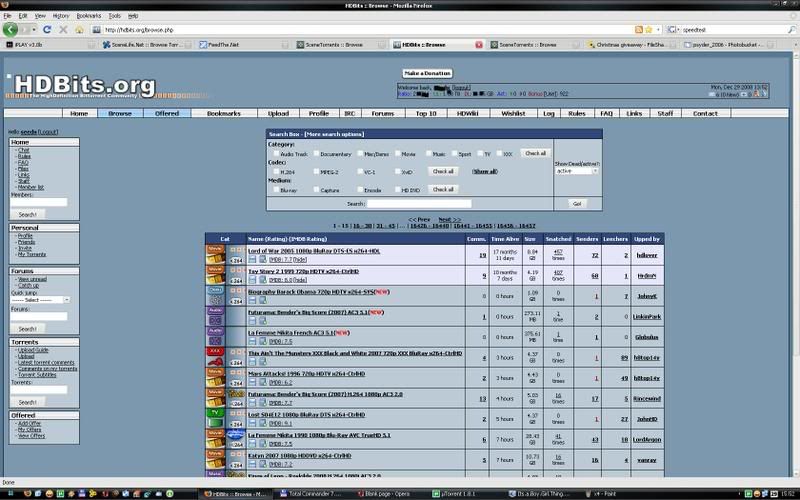Switch to Total Commander in taskbar
The height and width of the screenshot is (500, 800).
pyautogui.click(x=313, y=494)
